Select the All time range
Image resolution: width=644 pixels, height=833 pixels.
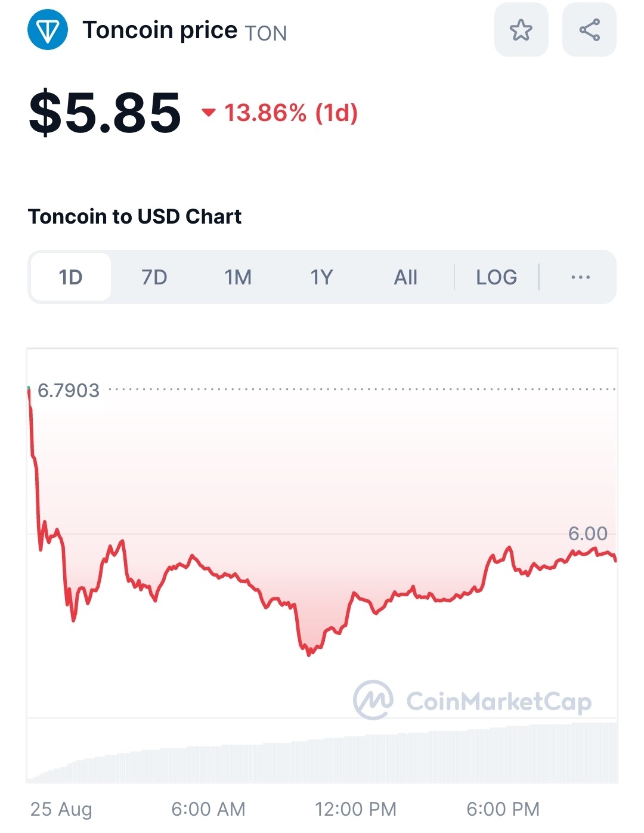(x=405, y=277)
